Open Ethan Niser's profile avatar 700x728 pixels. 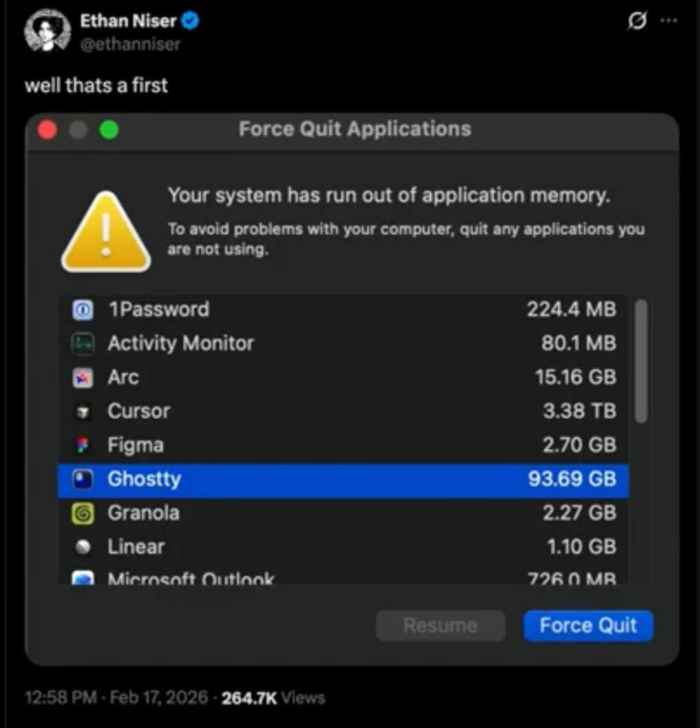[x=48, y=31]
